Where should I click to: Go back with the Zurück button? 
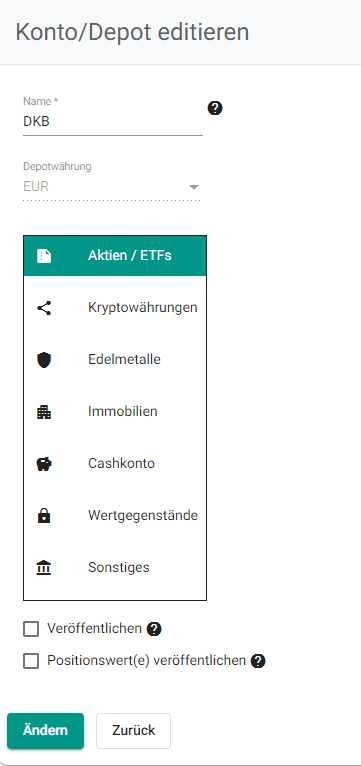click(133, 731)
